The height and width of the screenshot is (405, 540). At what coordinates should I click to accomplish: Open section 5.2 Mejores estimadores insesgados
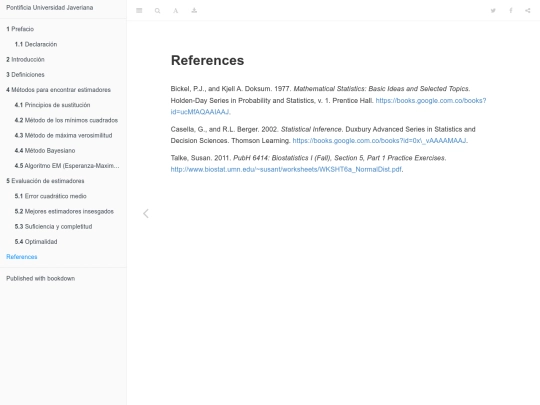(x=64, y=211)
